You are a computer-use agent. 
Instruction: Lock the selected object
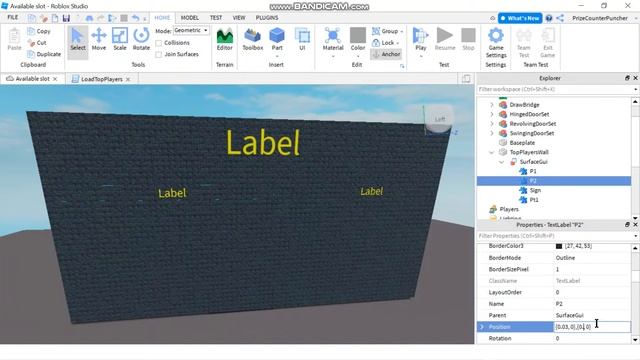383,42
